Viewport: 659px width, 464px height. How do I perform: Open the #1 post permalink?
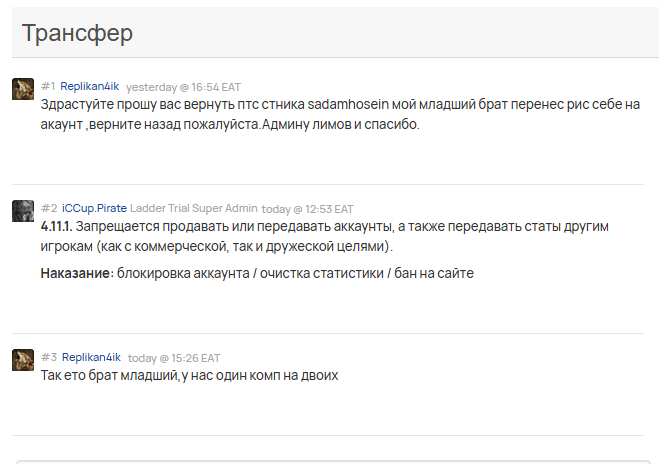pyautogui.click(x=48, y=86)
